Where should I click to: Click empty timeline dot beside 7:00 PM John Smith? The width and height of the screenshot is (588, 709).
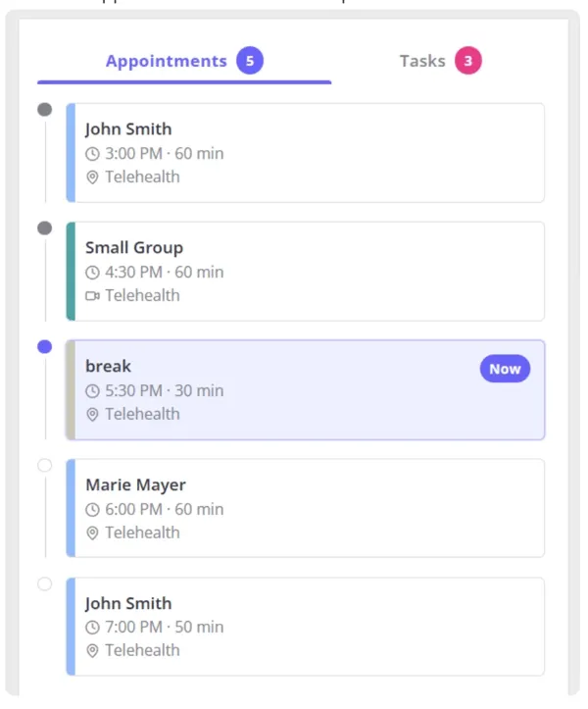(x=45, y=583)
